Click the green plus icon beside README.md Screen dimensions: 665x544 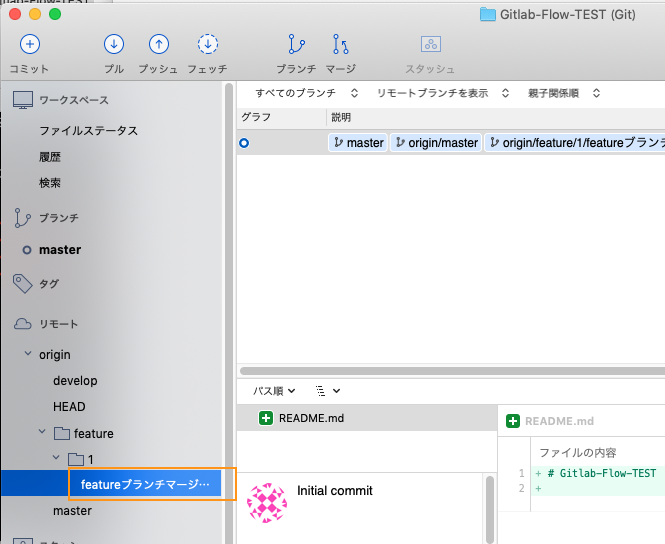(x=266, y=418)
